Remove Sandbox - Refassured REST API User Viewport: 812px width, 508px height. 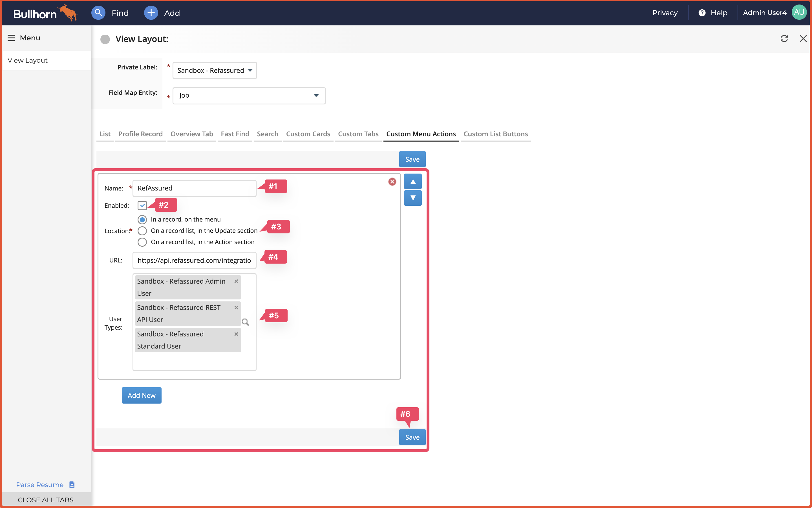point(236,307)
